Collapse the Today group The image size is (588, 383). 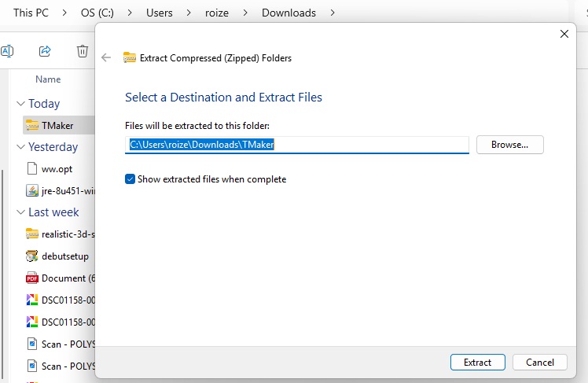click(21, 104)
